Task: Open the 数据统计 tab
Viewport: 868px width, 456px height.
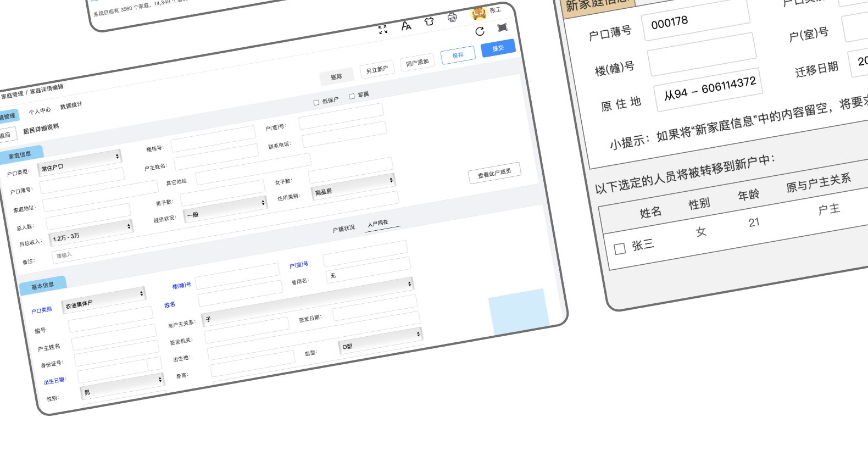Action: pos(71,105)
